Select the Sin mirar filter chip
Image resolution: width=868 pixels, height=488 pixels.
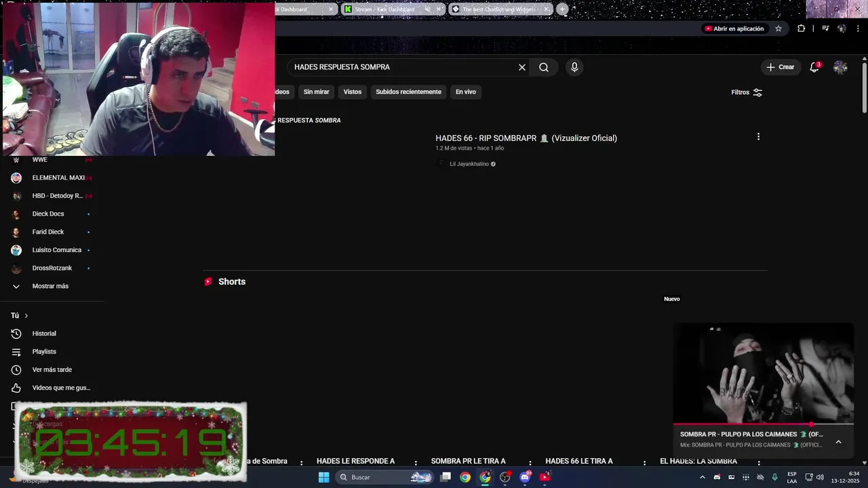click(x=316, y=91)
